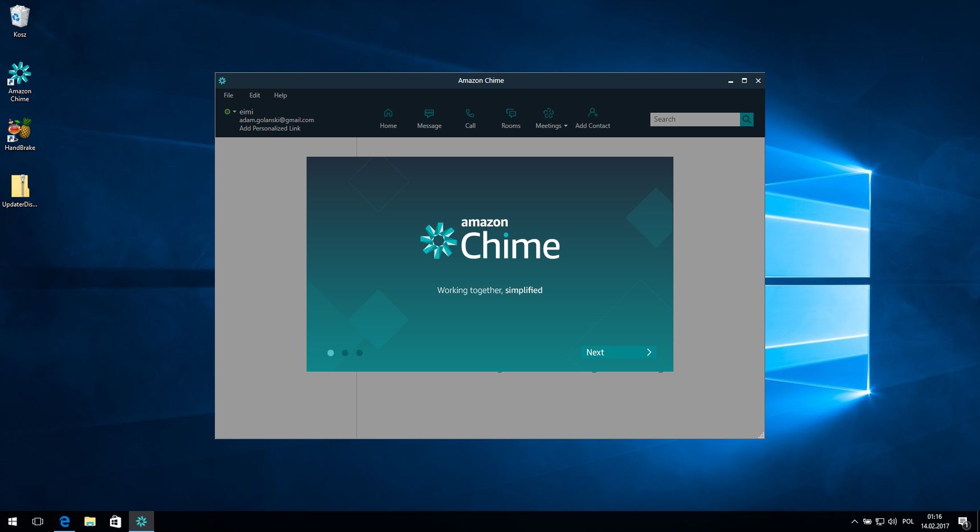Open the availability status dropdown arrow
Image resolution: width=980 pixels, height=532 pixels.
pyautogui.click(x=234, y=112)
